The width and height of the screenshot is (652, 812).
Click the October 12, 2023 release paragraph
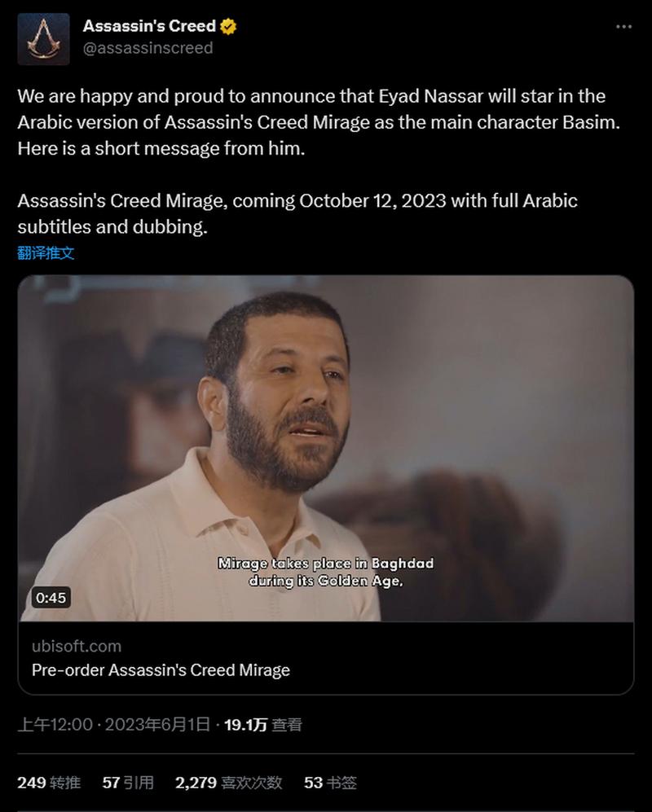pyautogui.click(x=297, y=213)
